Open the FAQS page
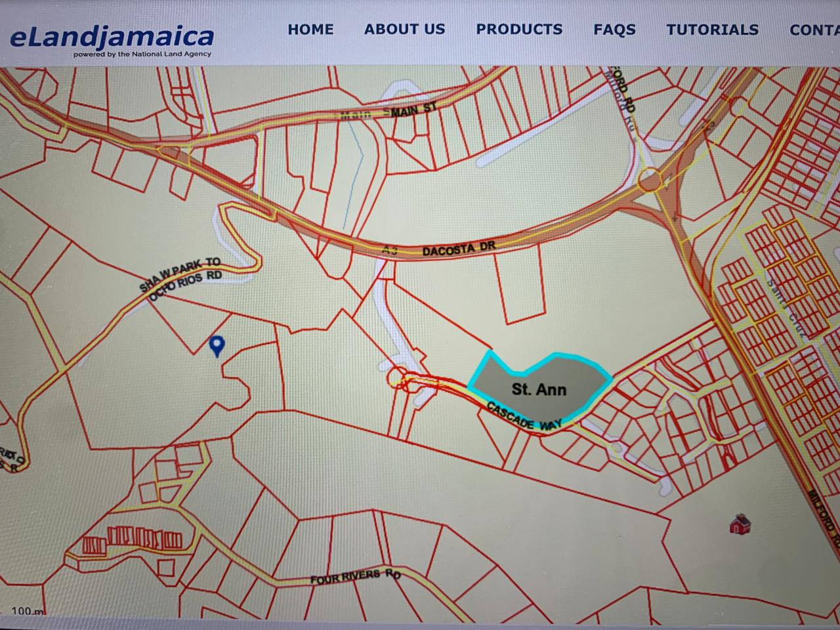The height and width of the screenshot is (630, 840). click(x=614, y=30)
